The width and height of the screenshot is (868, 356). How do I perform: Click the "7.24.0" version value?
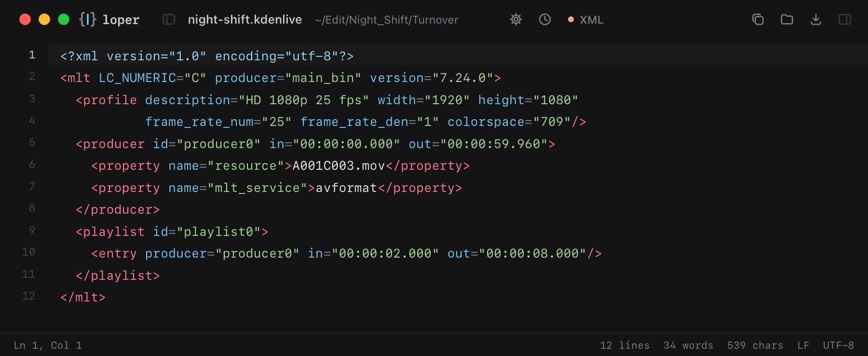[463, 78]
